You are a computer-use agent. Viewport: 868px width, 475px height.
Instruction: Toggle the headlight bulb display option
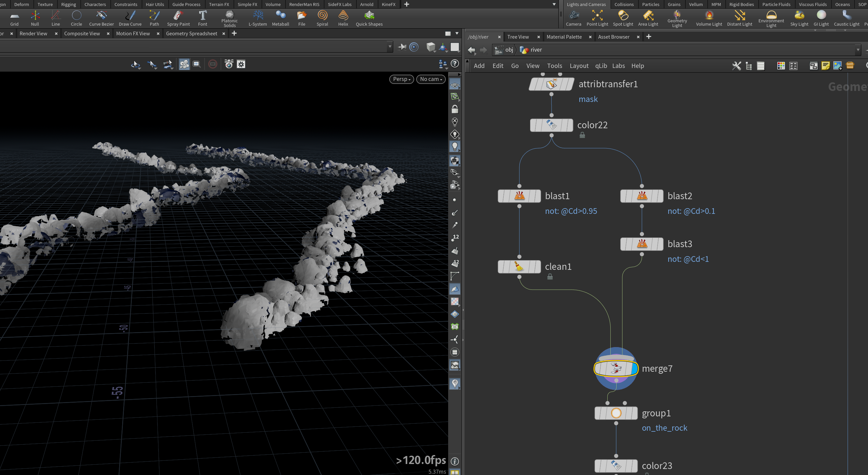click(454, 147)
